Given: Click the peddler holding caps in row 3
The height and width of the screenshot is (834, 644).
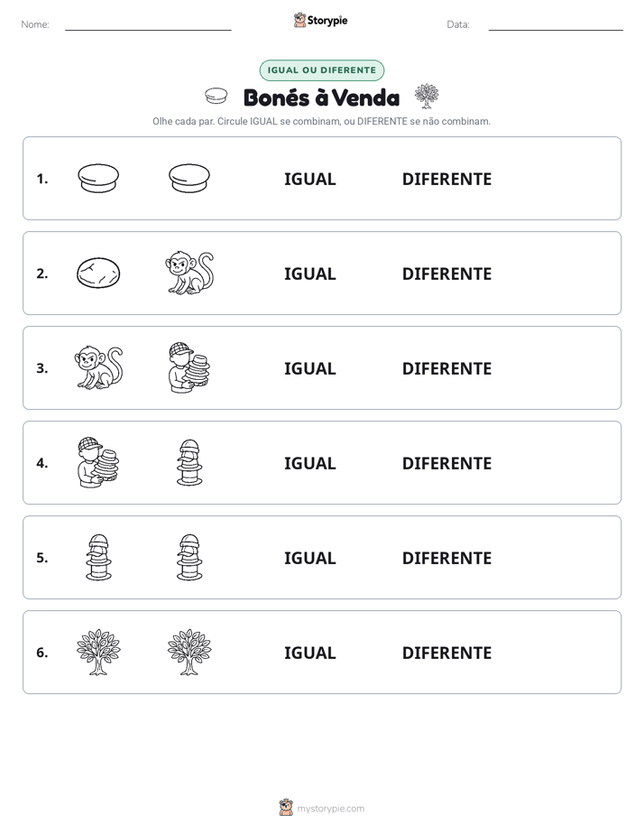Looking at the screenshot, I should click(x=189, y=367).
